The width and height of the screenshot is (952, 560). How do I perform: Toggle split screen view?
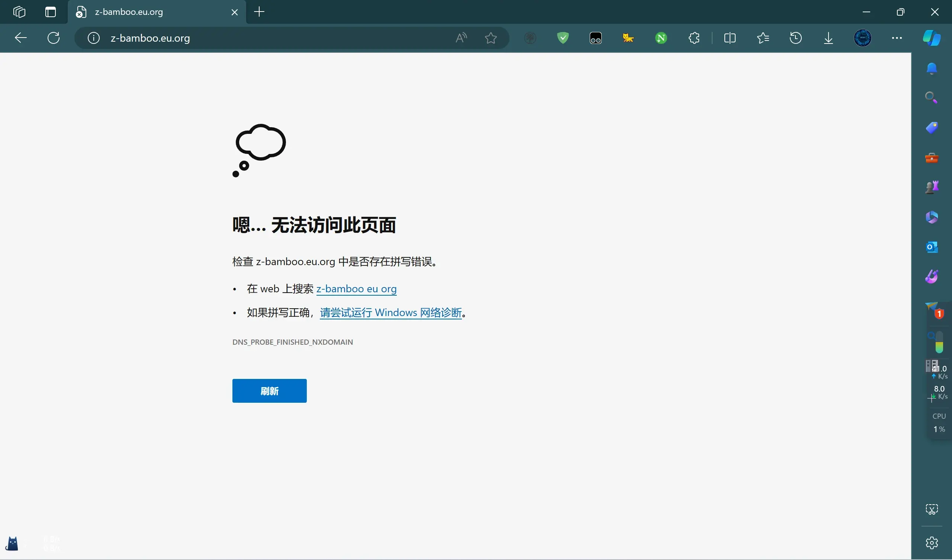coord(730,38)
